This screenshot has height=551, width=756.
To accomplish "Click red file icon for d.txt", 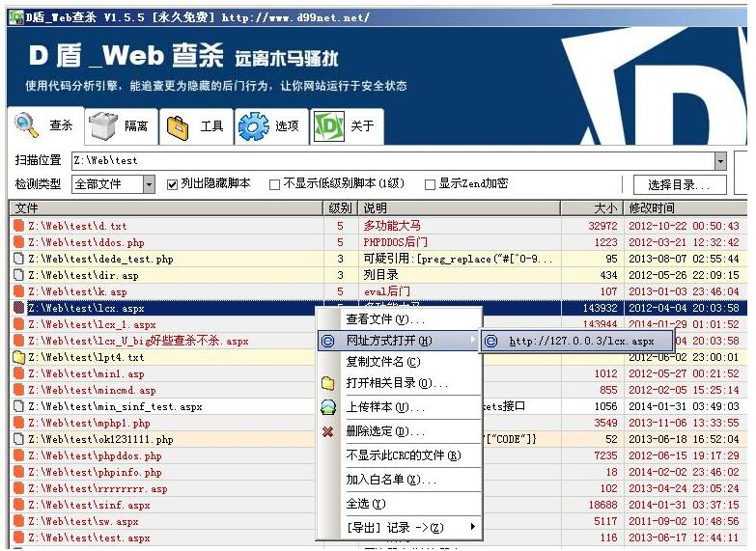I will click(x=18, y=226).
